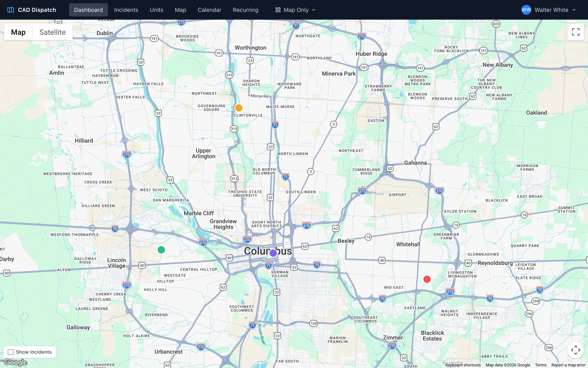
Task: Click the Columbus city label
Action: coord(268,251)
